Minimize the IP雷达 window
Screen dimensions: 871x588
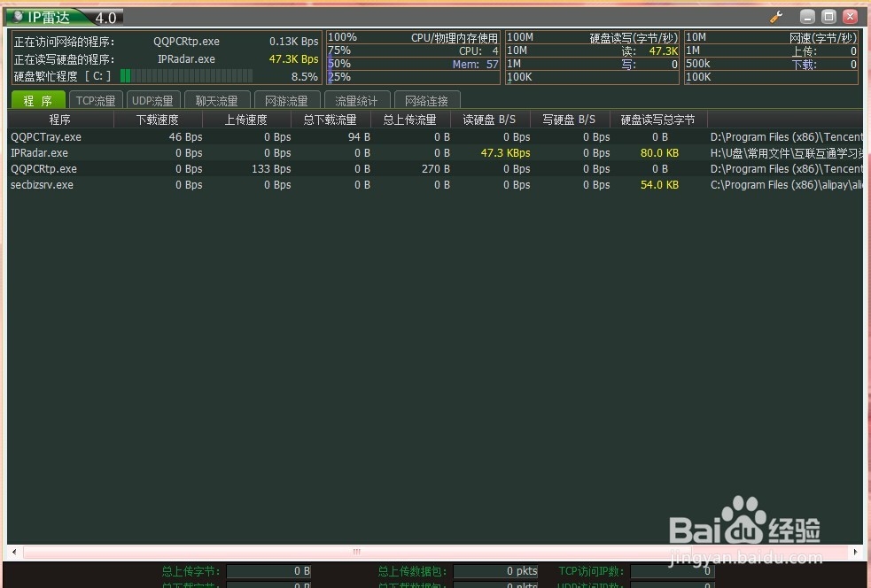pos(808,17)
